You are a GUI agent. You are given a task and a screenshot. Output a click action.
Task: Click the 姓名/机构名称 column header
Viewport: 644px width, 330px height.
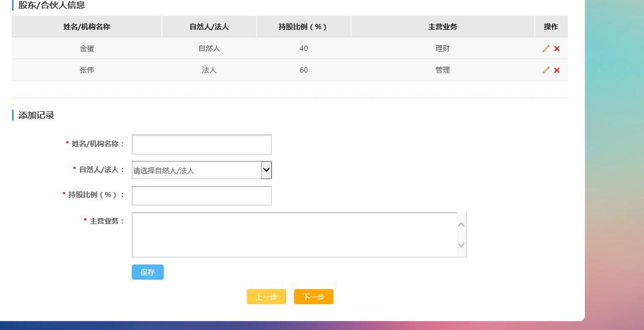87,27
